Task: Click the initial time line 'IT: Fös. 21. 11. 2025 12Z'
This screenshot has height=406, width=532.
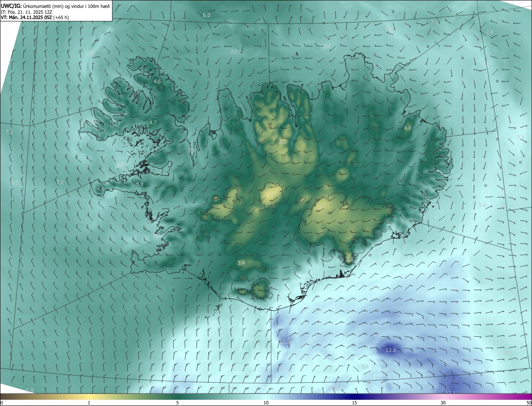Action: point(26,12)
